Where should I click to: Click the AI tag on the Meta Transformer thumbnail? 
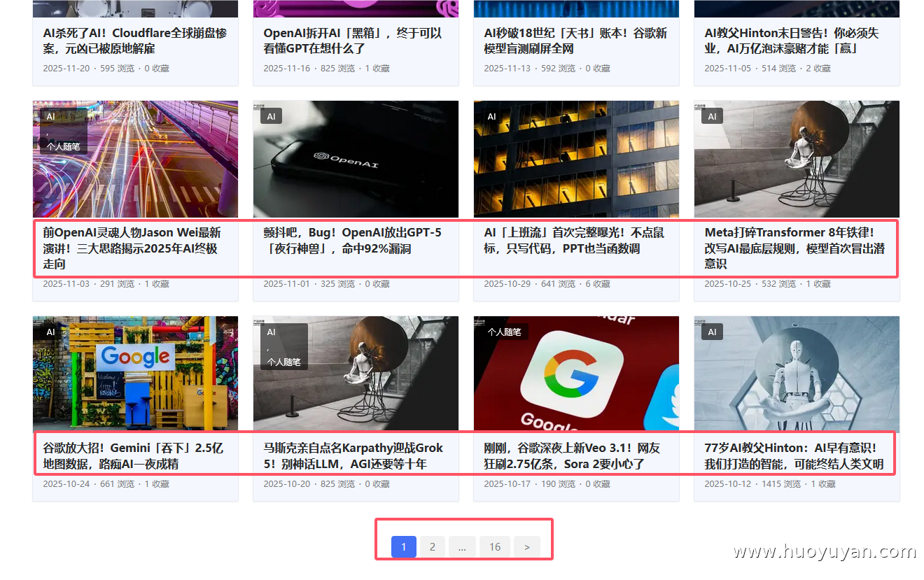click(712, 116)
